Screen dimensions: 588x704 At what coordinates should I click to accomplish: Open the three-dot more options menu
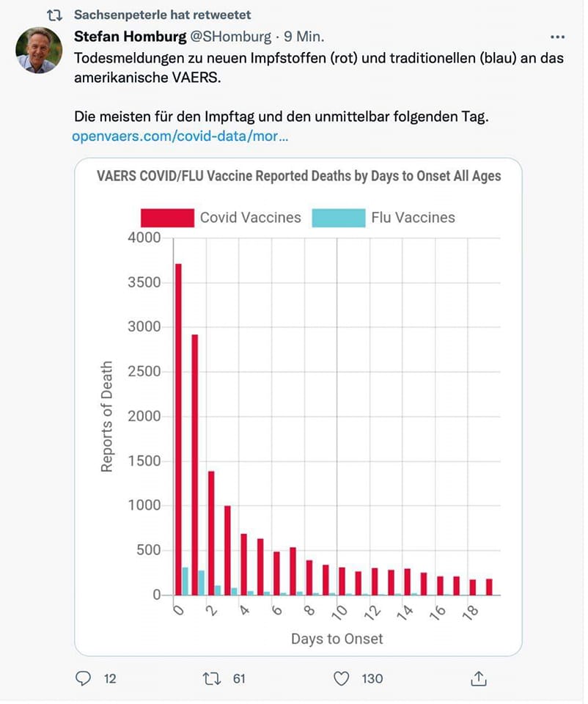click(557, 36)
